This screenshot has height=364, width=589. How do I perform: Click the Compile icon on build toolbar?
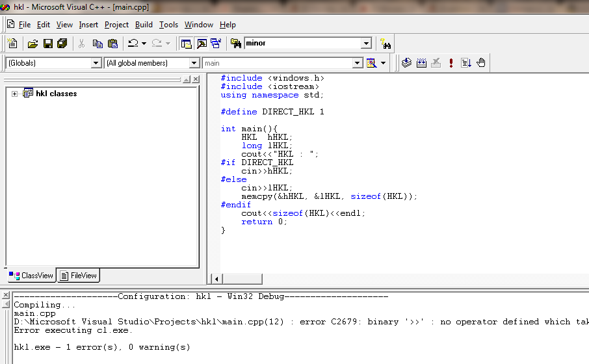406,63
